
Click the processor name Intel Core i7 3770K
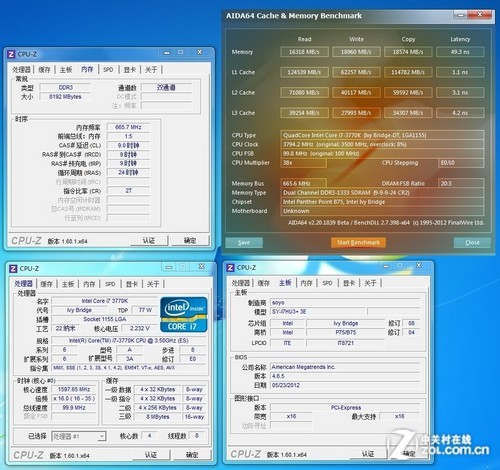tap(105, 301)
